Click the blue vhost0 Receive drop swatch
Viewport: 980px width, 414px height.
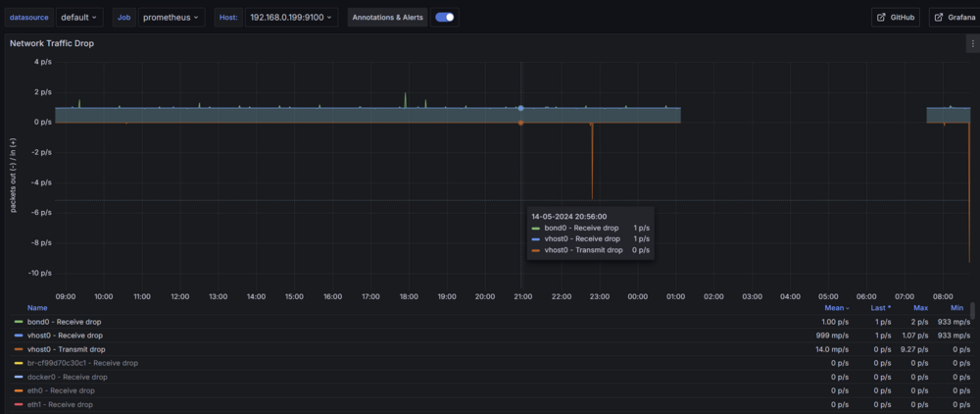[18, 336]
